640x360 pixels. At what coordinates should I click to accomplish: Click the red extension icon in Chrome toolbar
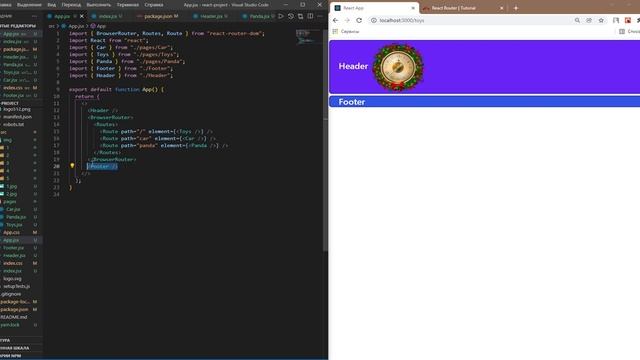click(628, 20)
